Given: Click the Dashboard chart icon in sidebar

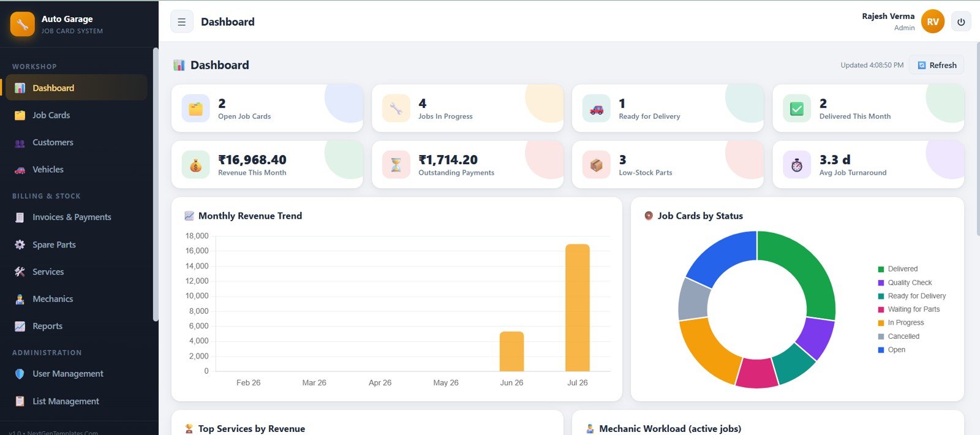Looking at the screenshot, I should (x=20, y=88).
